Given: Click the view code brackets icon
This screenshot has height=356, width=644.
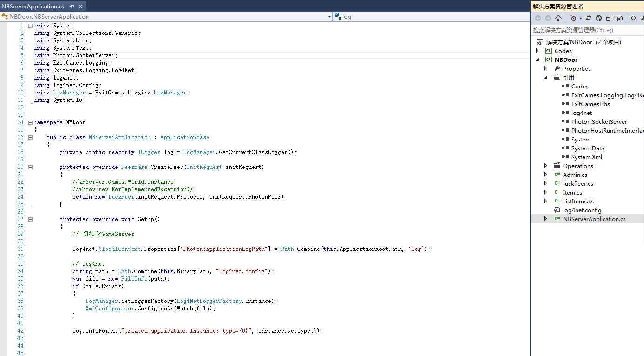Looking at the screenshot, I should point(633,18).
